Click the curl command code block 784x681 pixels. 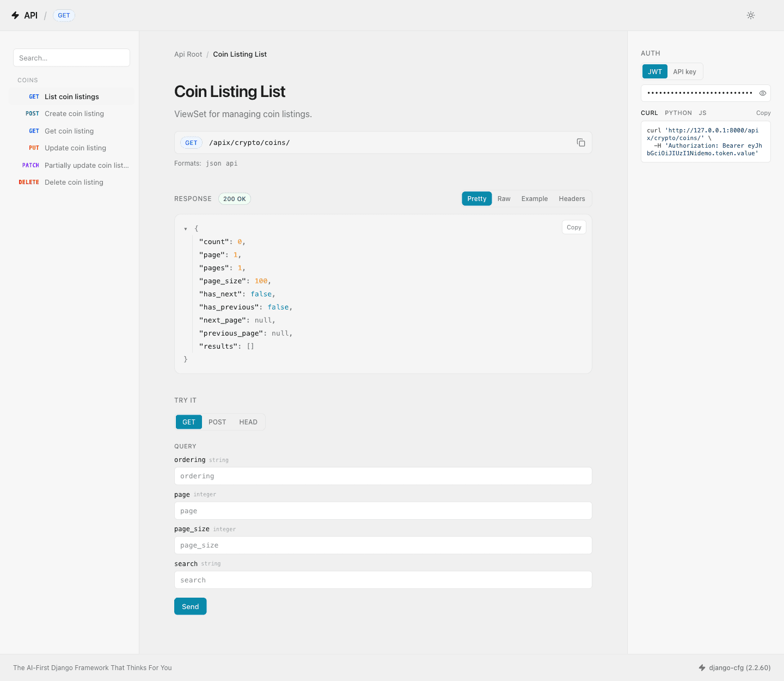pyautogui.click(x=706, y=142)
